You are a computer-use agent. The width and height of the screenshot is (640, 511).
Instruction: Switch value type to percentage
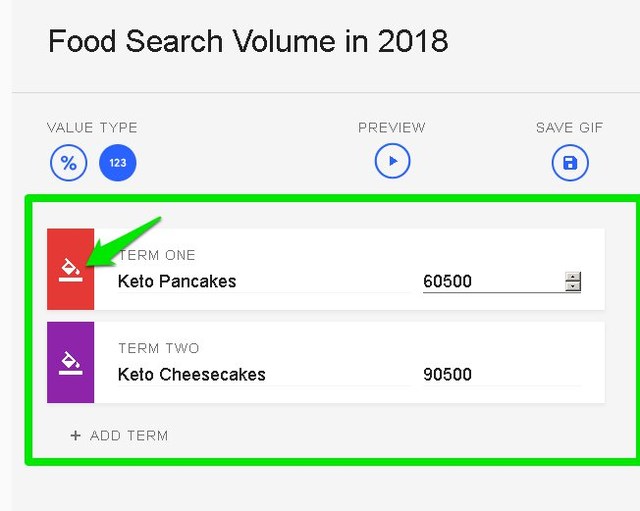click(68, 162)
